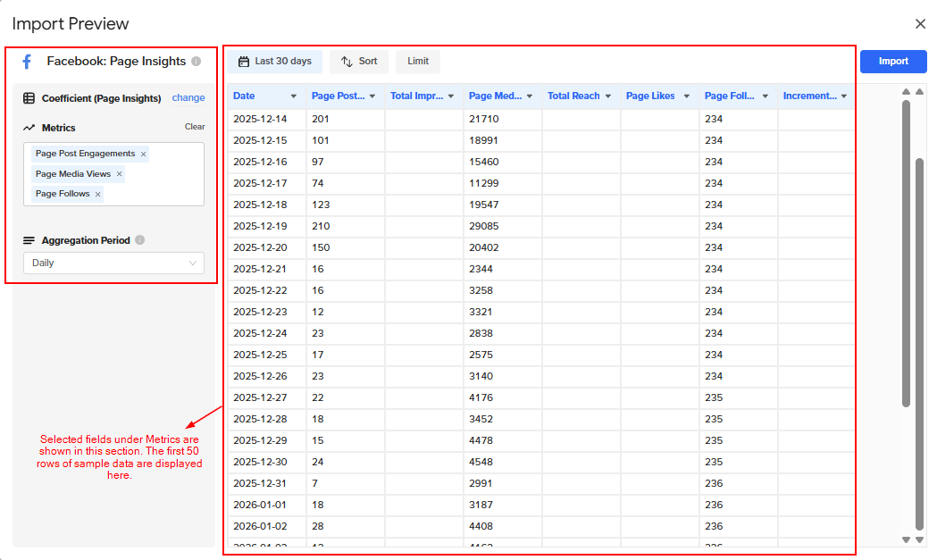Click the Facebook logo icon

tap(27, 62)
